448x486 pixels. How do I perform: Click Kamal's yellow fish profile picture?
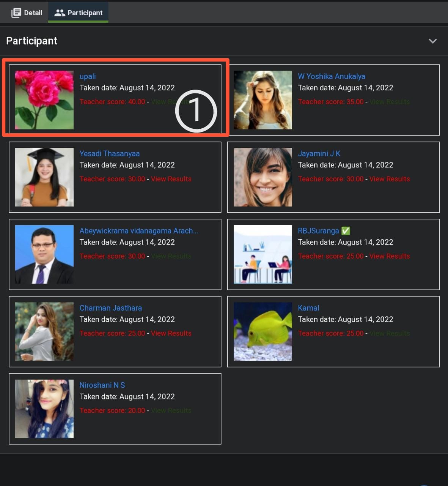(263, 331)
